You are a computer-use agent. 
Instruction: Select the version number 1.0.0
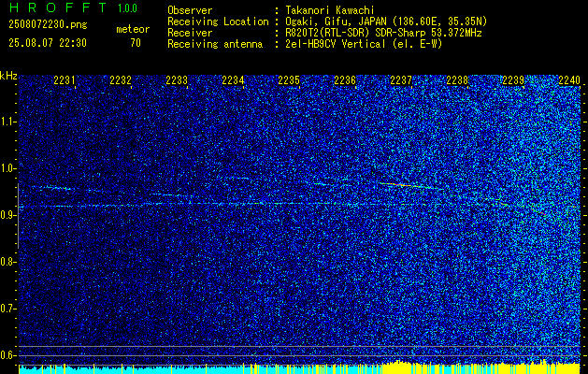coord(127,8)
